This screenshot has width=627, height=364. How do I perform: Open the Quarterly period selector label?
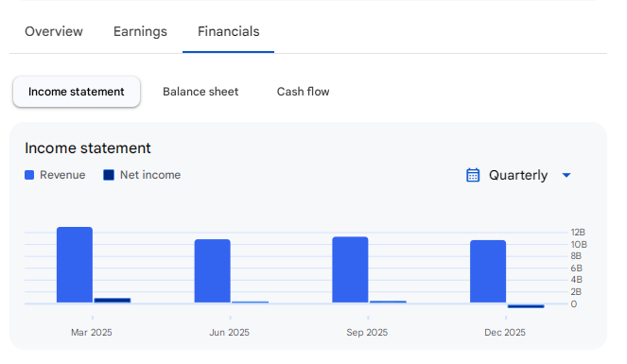[x=518, y=175]
